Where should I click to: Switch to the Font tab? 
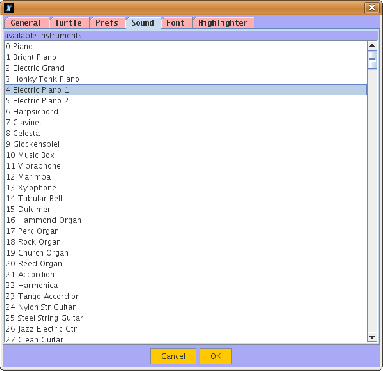176,23
